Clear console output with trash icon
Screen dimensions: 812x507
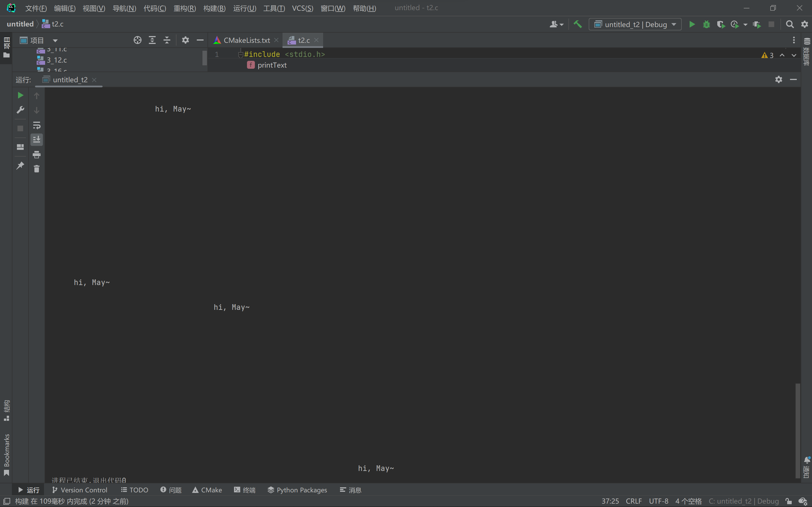click(37, 169)
